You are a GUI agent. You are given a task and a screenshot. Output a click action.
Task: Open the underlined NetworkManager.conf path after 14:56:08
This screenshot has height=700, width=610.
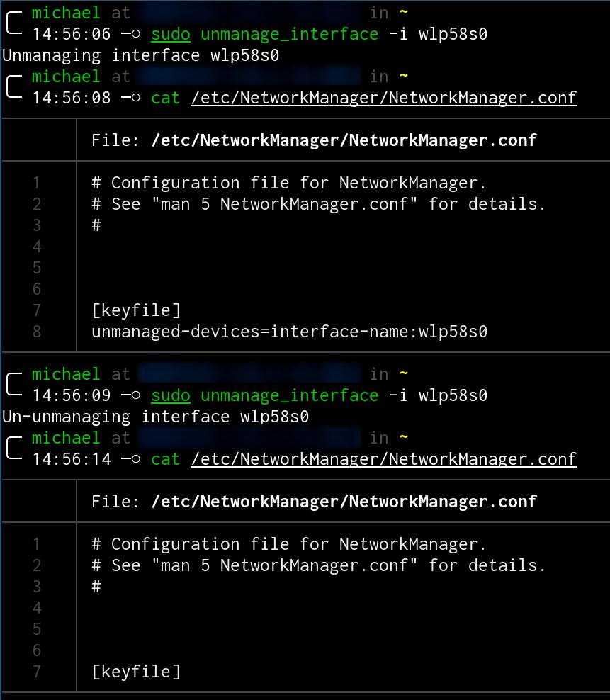click(384, 98)
